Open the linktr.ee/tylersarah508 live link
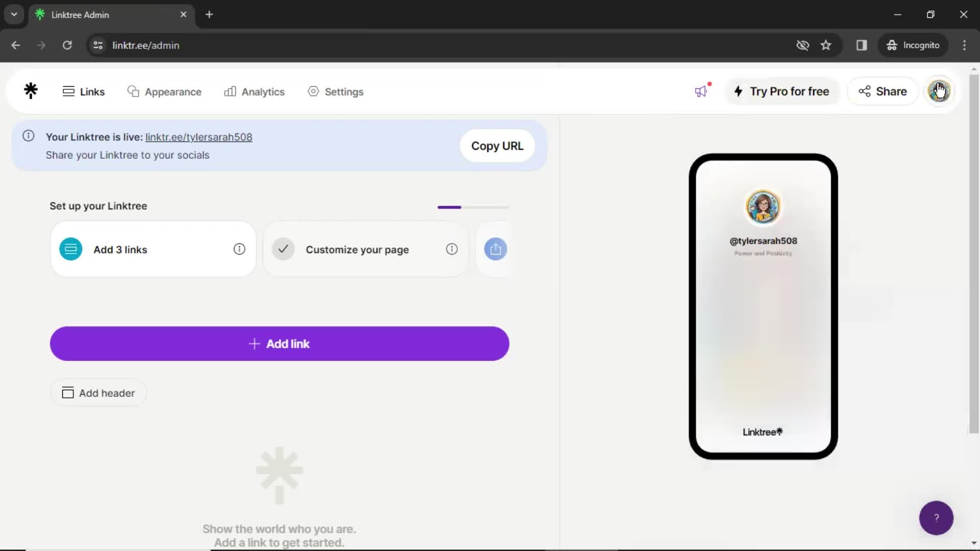Image resolution: width=980 pixels, height=551 pixels. click(198, 137)
